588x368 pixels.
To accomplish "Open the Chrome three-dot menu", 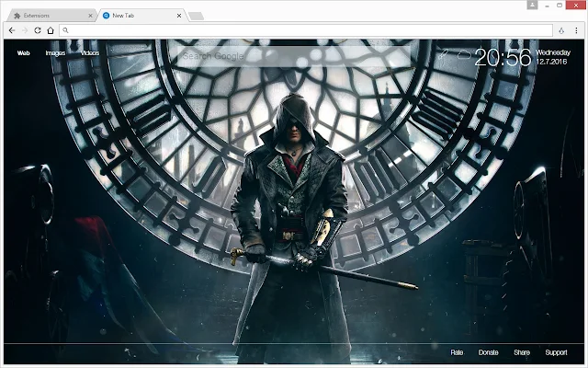I will (x=576, y=30).
